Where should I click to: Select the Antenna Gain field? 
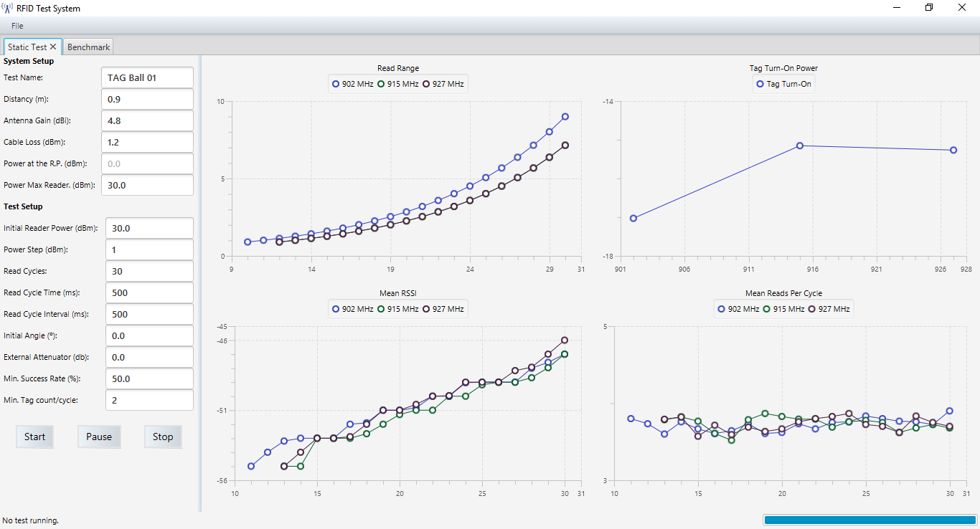147,120
